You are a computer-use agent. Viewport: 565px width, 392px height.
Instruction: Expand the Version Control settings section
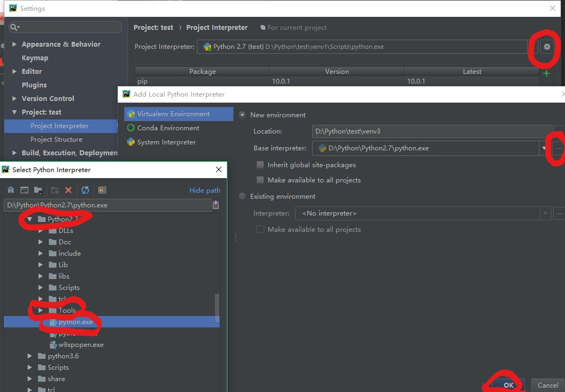(x=15, y=98)
